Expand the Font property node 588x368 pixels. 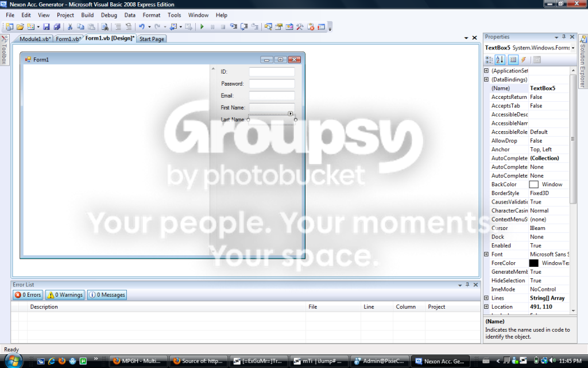pyautogui.click(x=486, y=254)
